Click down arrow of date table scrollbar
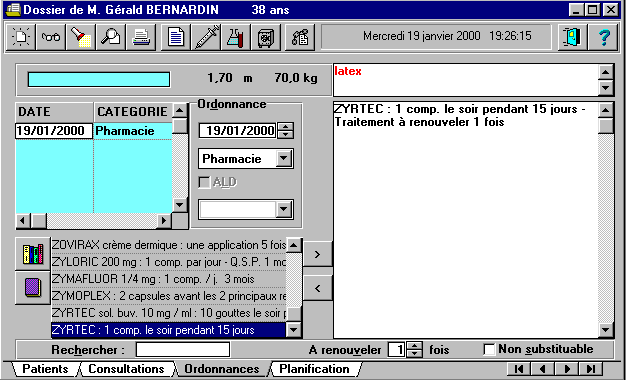The image size is (626, 380). tap(180, 206)
